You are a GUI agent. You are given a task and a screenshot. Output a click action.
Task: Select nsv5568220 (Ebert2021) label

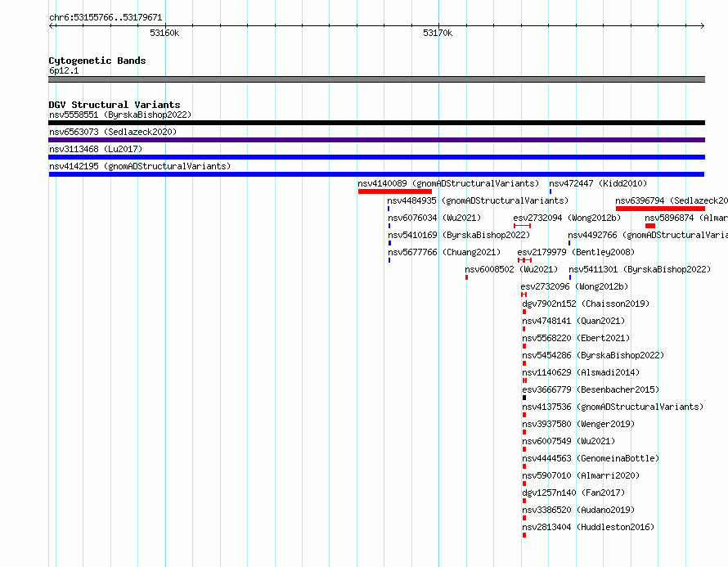576,338
